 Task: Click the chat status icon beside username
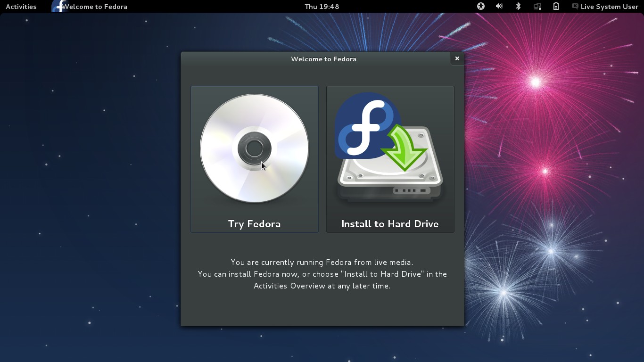(x=575, y=7)
